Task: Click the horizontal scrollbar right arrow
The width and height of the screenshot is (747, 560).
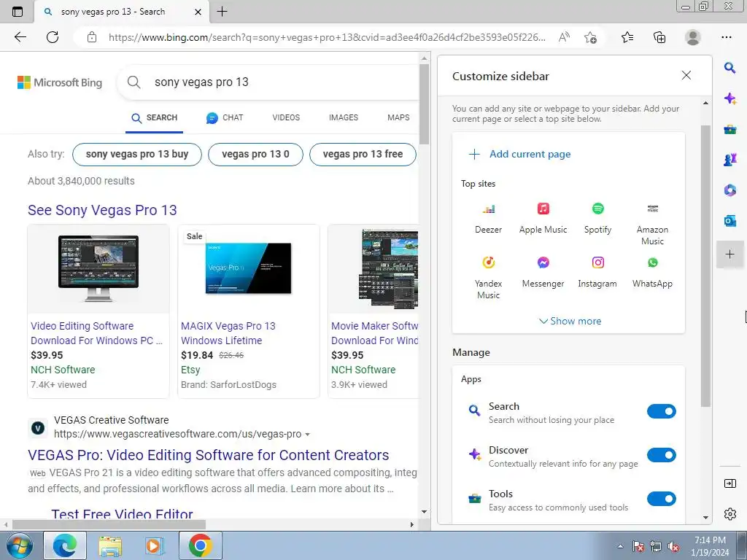Action: (412, 524)
